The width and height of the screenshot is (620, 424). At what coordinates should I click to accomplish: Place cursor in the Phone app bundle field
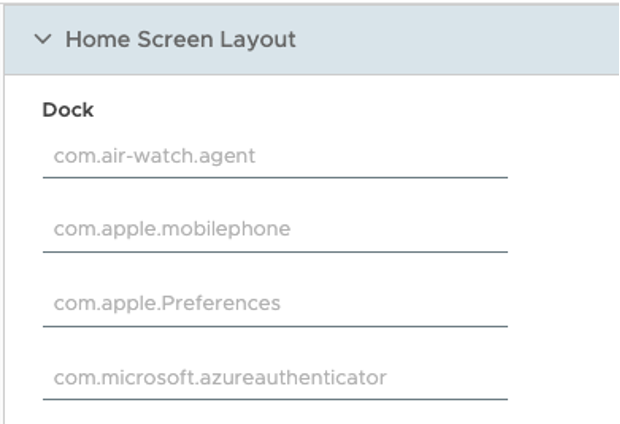click(x=274, y=229)
